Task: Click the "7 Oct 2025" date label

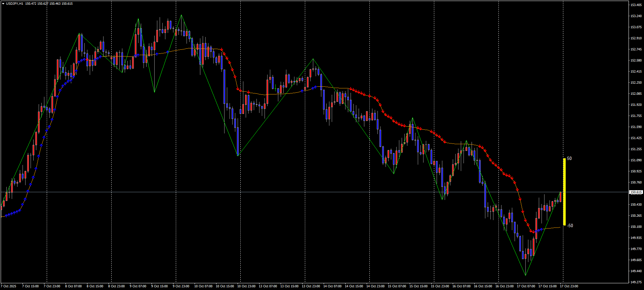Action: 8,286
